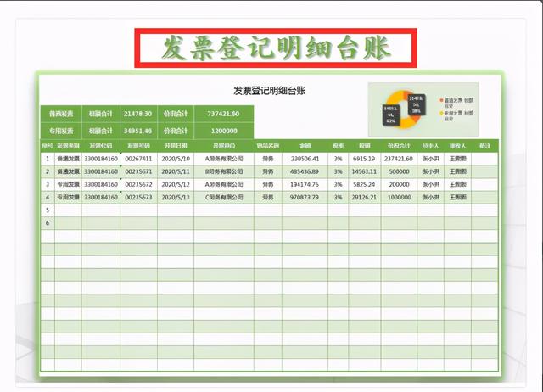Viewport: 543px width, 392px height.
Task: Select the tax total 34951.46 cell
Action: click(138, 131)
